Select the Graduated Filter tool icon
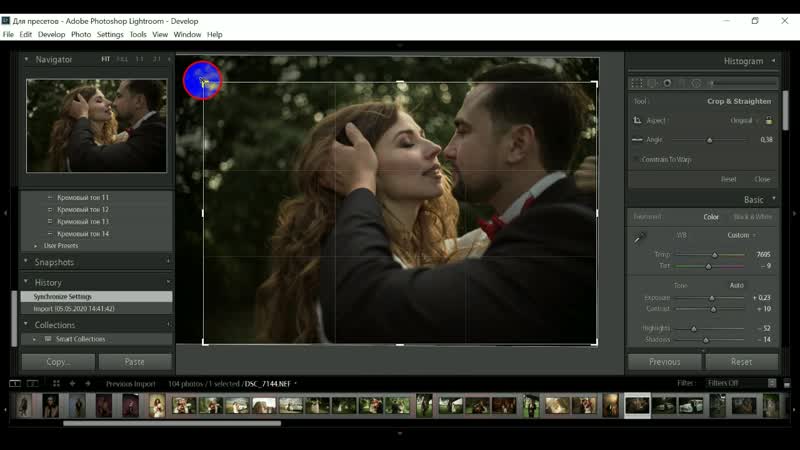Screen dimensions: 800x450 tap(682, 83)
